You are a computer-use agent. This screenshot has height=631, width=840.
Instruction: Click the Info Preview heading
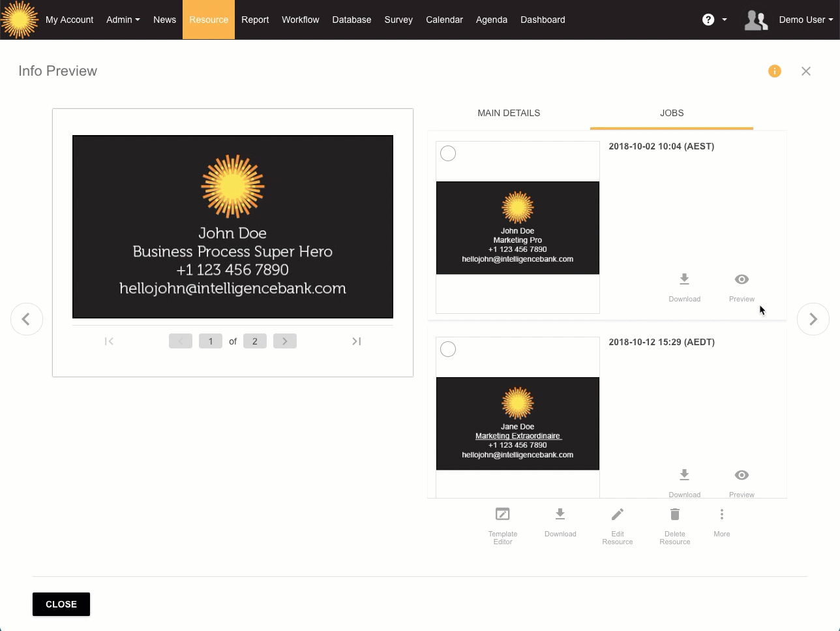coord(57,71)
